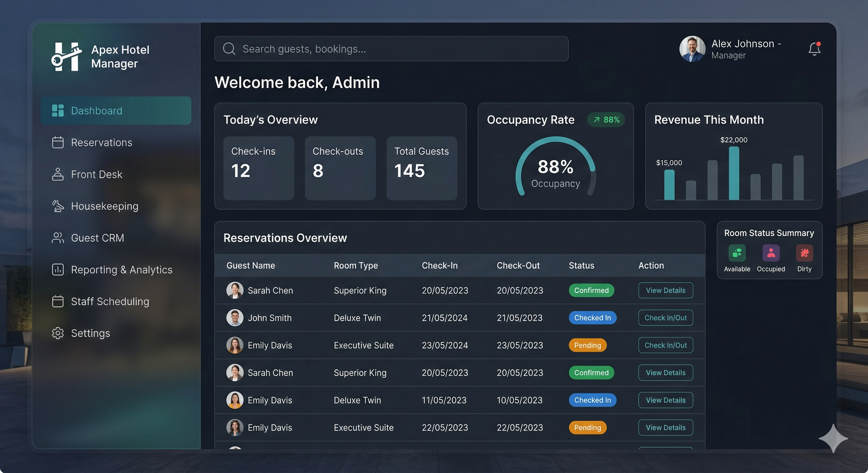
Task: Select the Available icon in Room Status Summary
Action: pos(737,253)
